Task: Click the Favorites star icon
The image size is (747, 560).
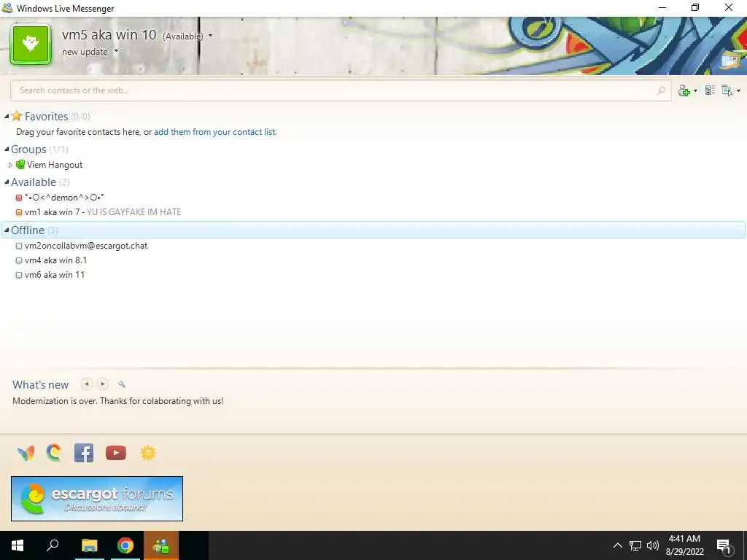Action: (17, 116)
